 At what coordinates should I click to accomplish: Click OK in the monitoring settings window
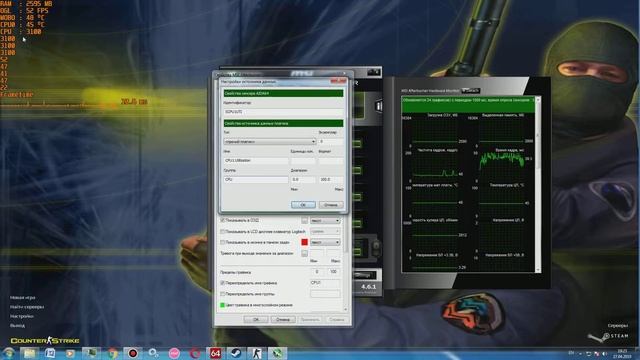256,320
